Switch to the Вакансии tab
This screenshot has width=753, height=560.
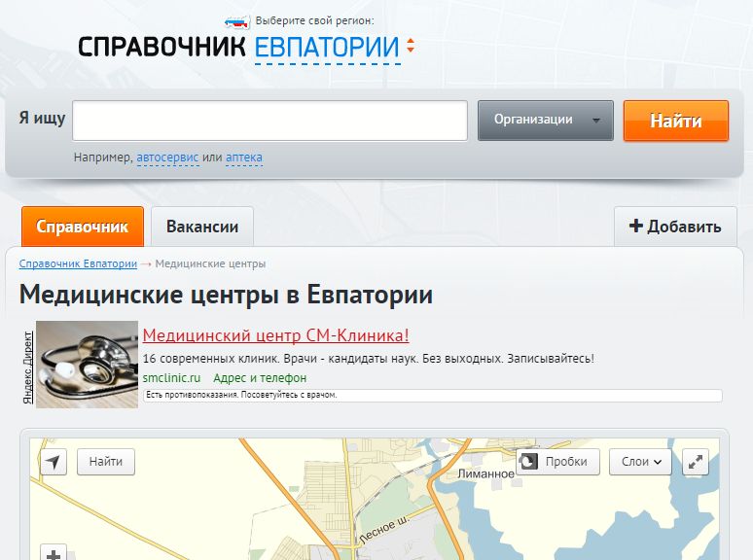point(202,227)
